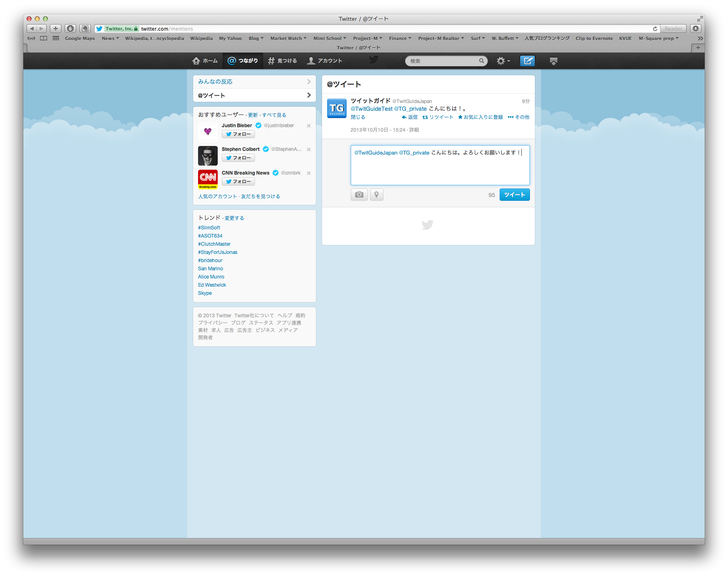Click the Safari address bar
Screen dimensions: 728x577
coord(376,29)
